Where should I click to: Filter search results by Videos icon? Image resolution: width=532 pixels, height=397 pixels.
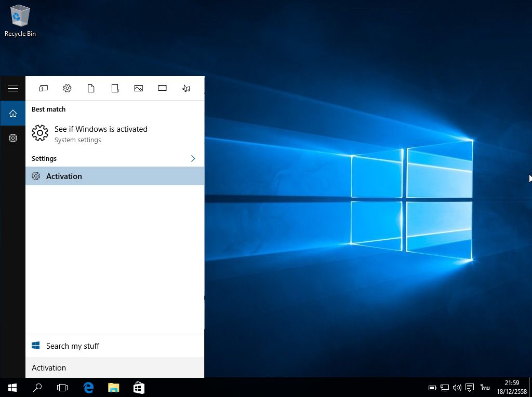pyautogui.click(x=162, y=88)
